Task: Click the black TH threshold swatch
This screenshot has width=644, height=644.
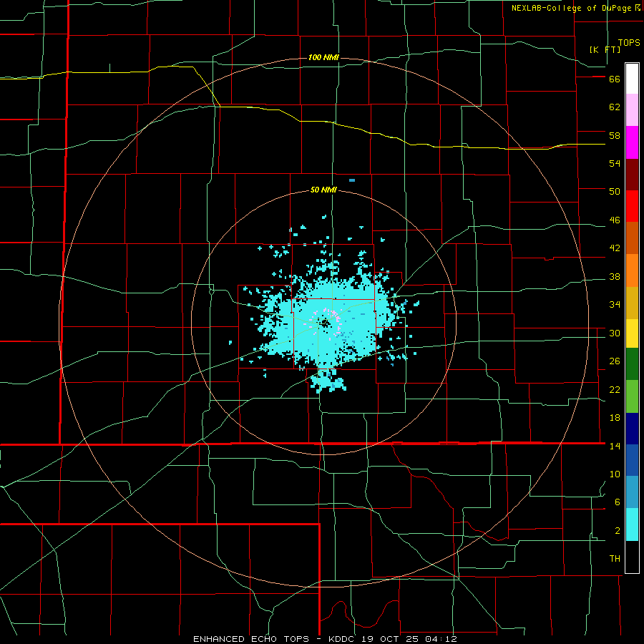Action: pos(632,557)
